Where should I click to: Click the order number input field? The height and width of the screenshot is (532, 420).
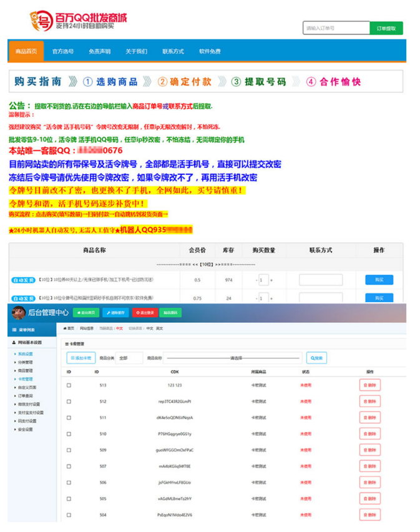coord(336,29)
